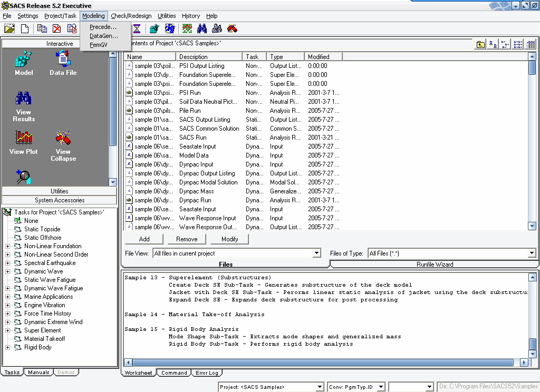Expand the Dynamic Wave Fatigue node
Image resolution: width=540 pixels, height=392 pixels.
pos(7,288)
